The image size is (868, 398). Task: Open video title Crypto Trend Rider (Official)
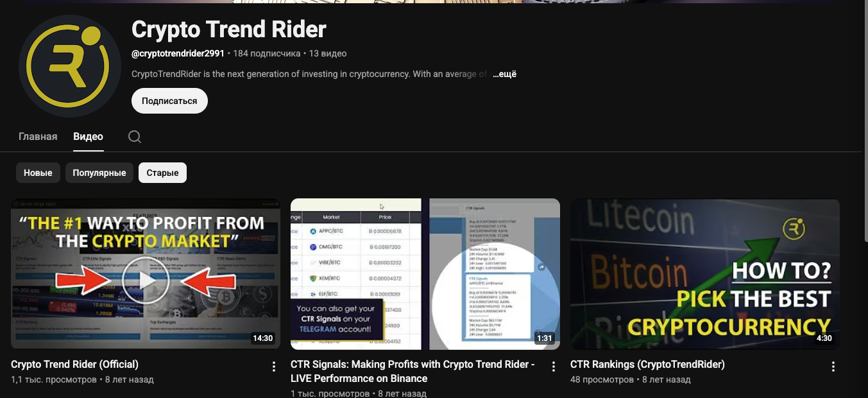point(74,364)
